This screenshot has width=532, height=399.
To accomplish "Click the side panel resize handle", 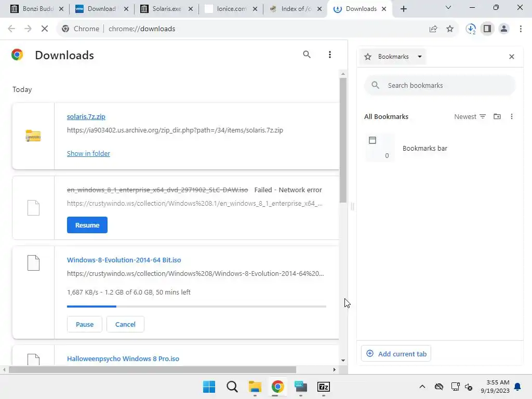I will 352,206.
